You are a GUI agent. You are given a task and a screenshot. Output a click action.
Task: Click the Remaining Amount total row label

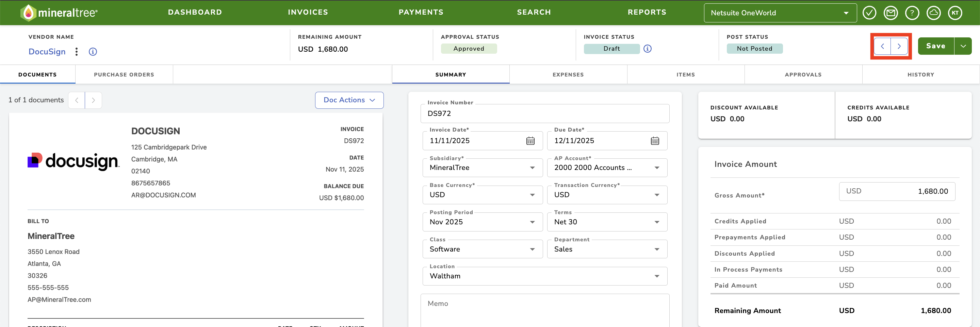tap(747, 311)
